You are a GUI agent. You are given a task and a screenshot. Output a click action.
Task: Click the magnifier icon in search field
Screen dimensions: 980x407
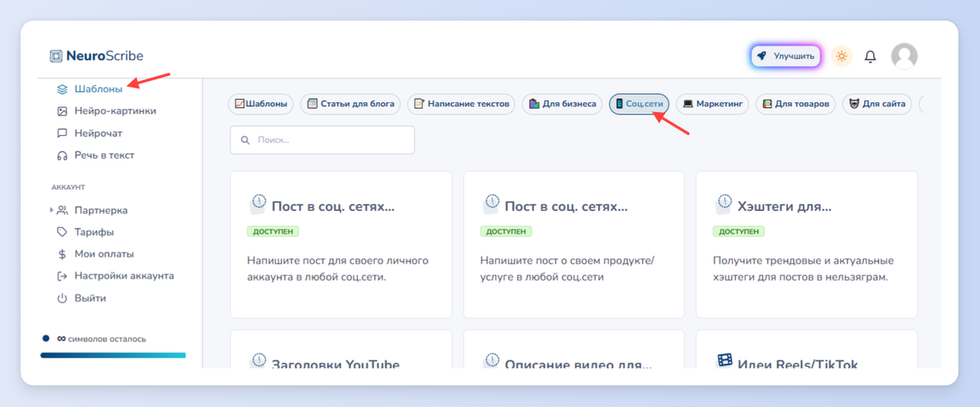tap(245, 140)
